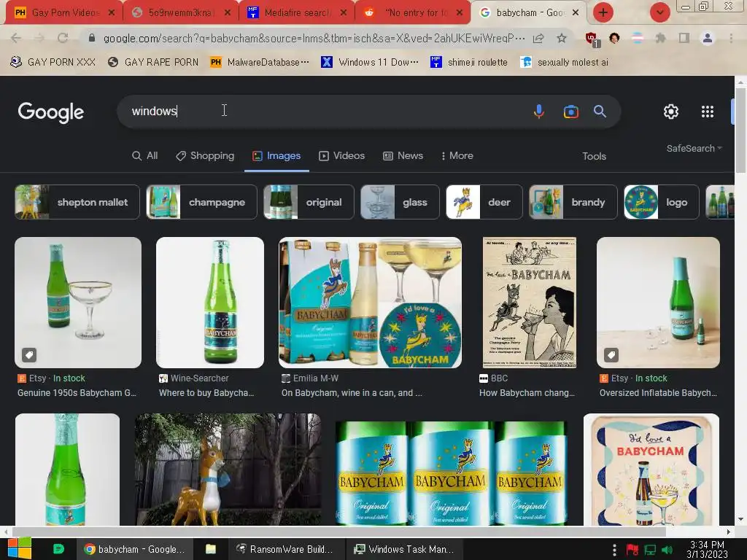This screenshot has width=747, height=560.
Task: Open the MalwareDatabase bookmark
Action: click(260, 62)
